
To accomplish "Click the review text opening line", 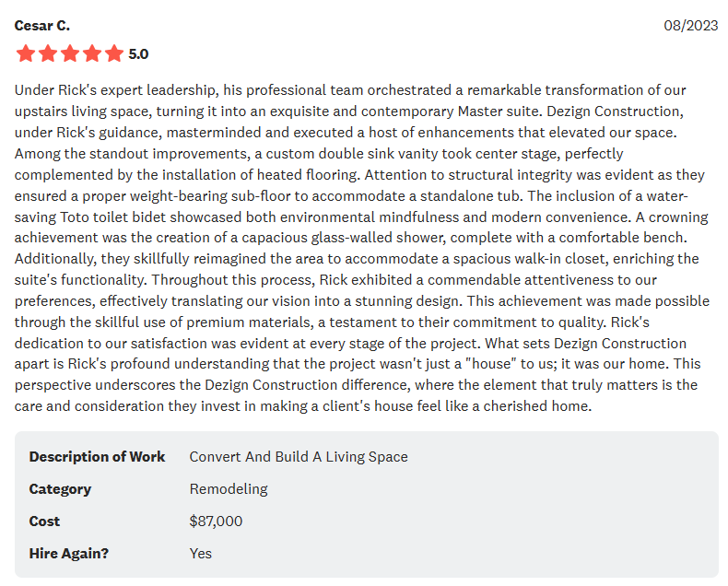I will pos(350,90).
